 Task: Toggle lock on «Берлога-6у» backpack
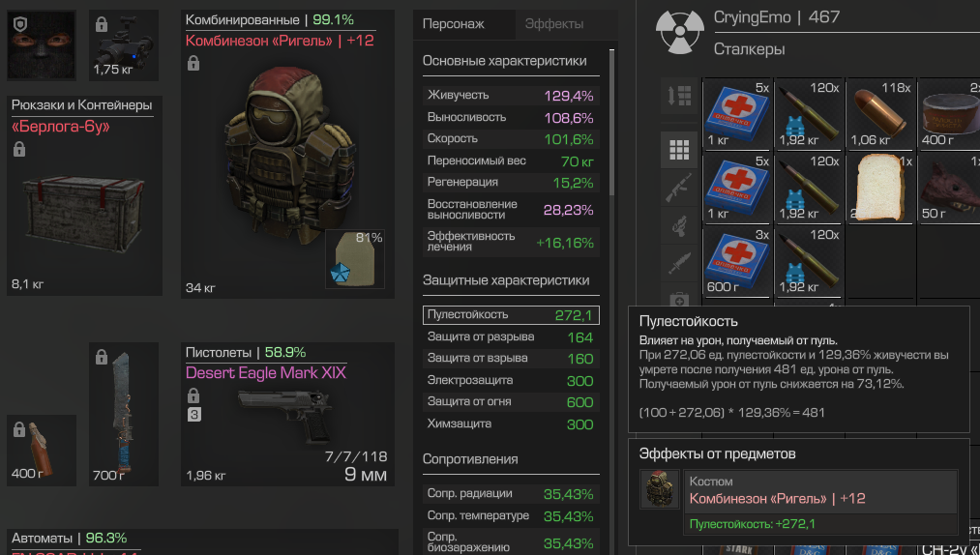(x=19, y=149)
